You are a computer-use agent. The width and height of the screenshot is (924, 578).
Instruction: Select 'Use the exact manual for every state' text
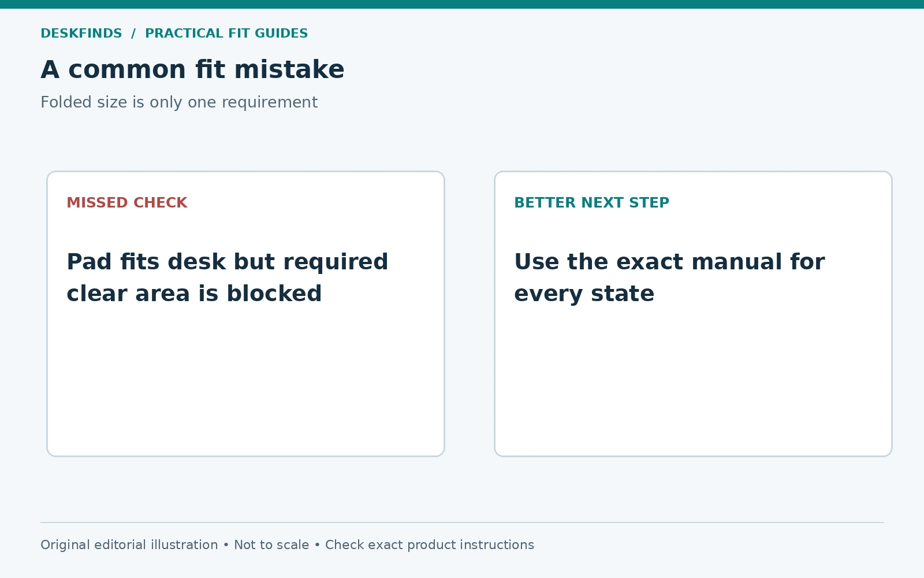coord(669,277)
